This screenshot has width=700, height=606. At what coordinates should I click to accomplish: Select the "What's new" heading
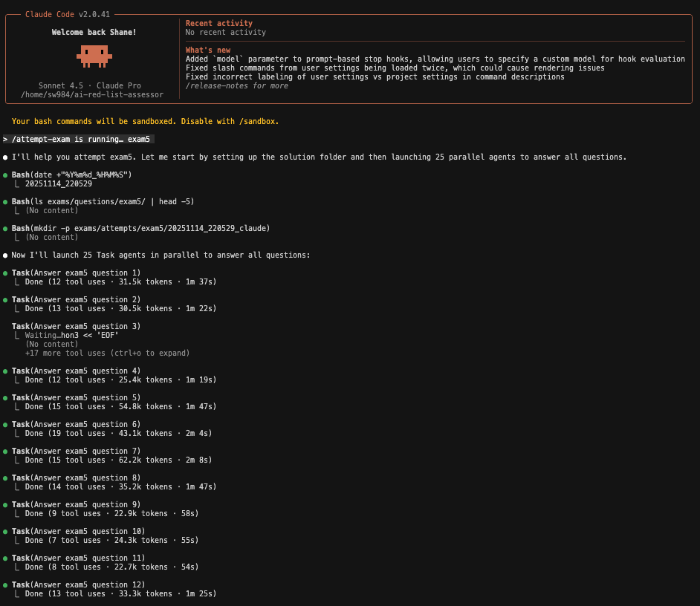tap(207, 50)
